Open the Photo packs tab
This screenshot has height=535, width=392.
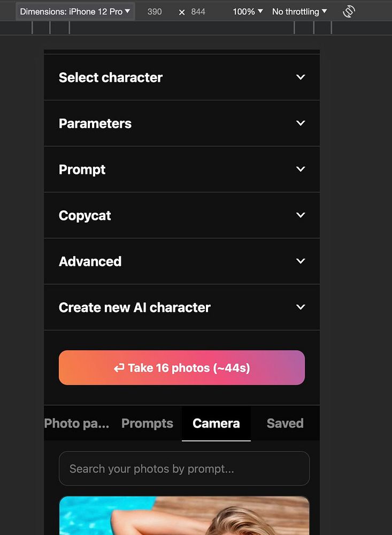77,423
